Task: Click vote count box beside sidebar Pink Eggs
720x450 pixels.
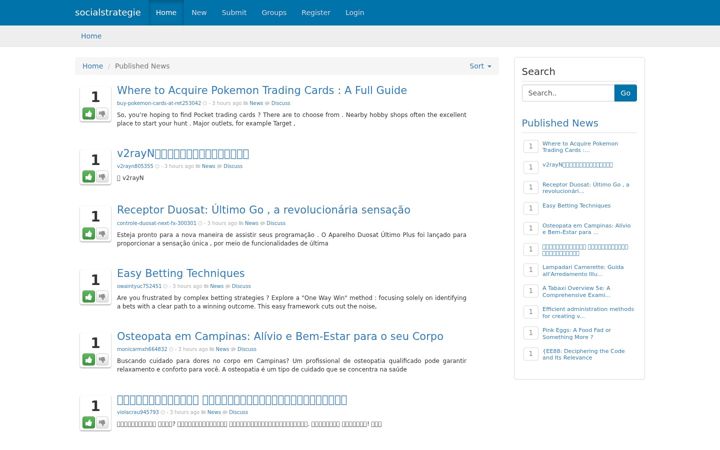Action: tap(530, 332)
